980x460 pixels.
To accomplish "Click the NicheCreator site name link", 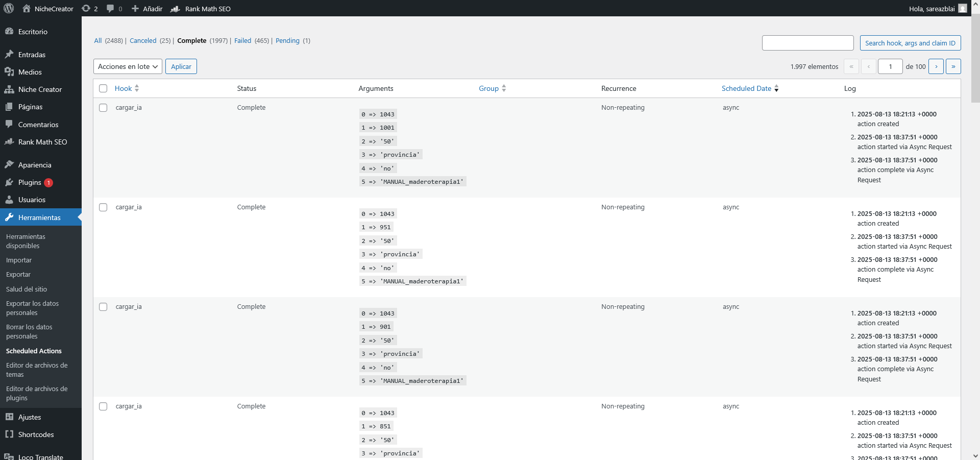I will (54, 9).
